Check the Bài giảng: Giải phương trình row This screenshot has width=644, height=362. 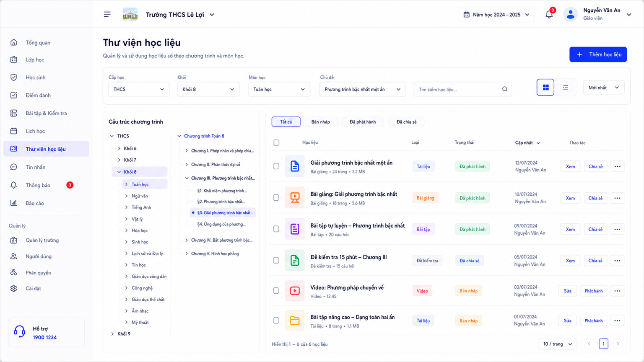[276, 198]
